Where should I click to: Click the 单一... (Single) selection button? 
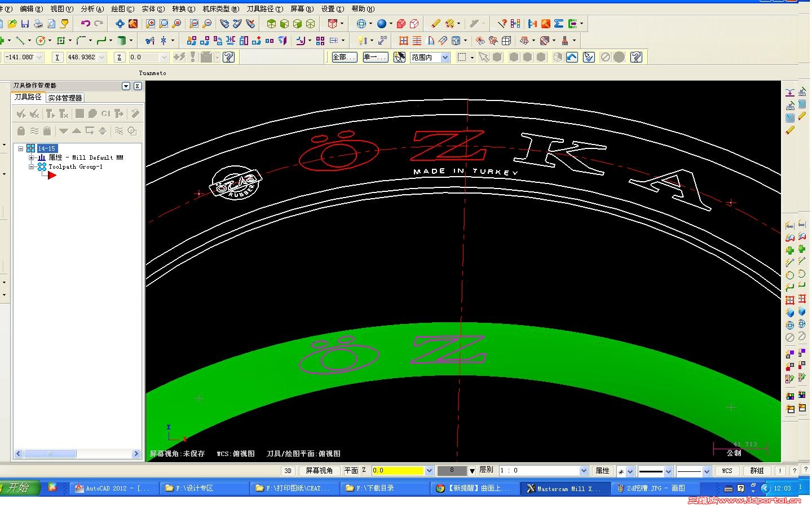(375, 57)
